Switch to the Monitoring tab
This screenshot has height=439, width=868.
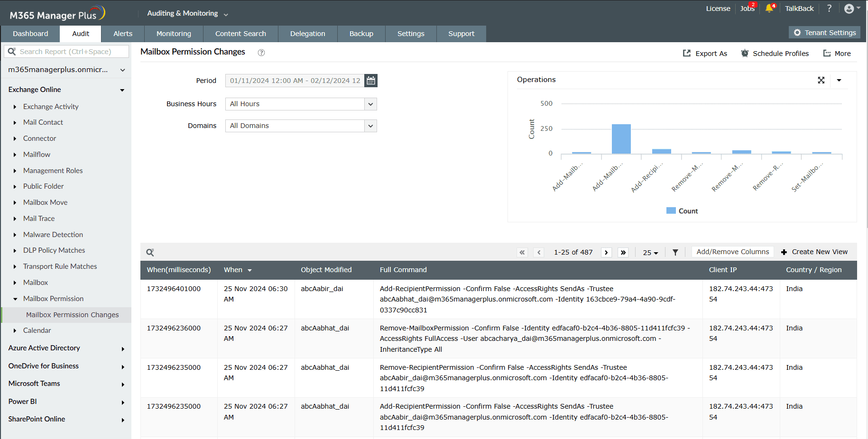coord(174,34)
